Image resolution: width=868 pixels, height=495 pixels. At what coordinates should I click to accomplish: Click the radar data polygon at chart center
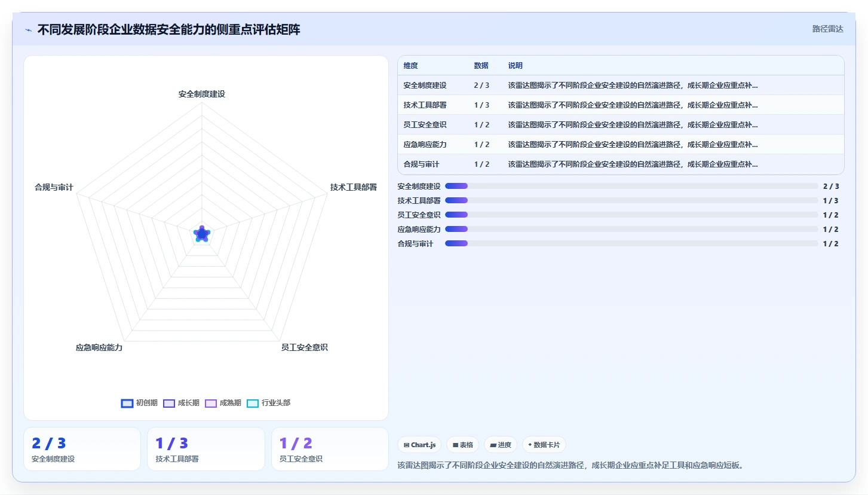tap(202, 234)
